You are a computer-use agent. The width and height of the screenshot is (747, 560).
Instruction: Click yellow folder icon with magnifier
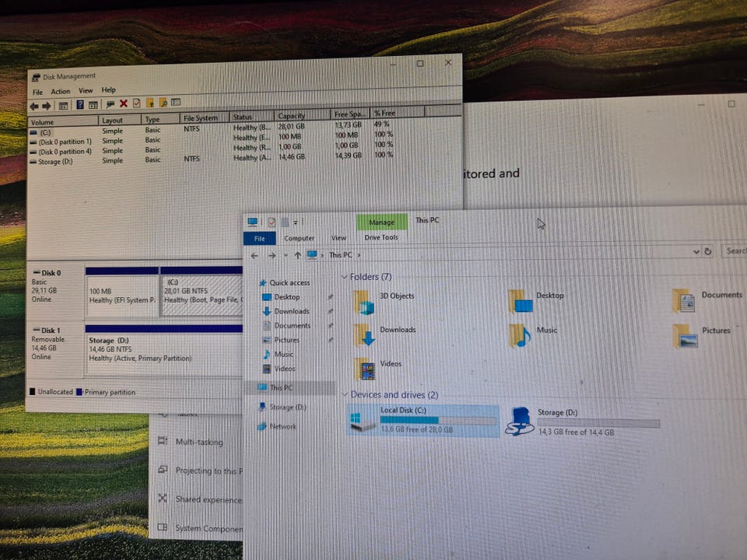click(163, 103)
